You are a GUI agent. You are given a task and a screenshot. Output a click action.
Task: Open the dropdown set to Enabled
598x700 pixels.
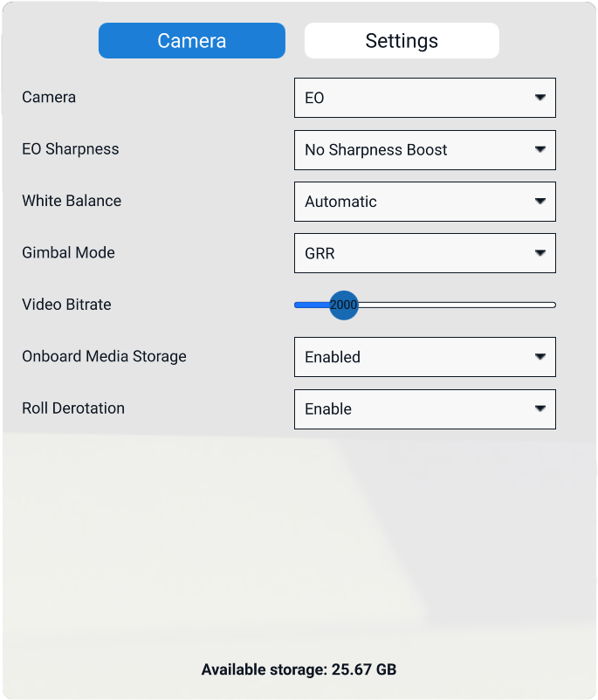click(410, 357)
